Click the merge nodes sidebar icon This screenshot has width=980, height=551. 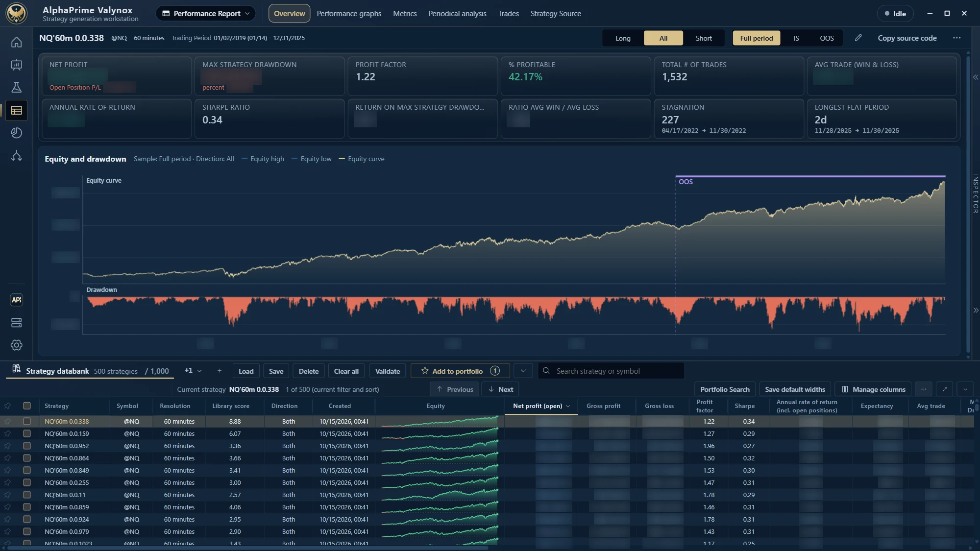[16, 156]
